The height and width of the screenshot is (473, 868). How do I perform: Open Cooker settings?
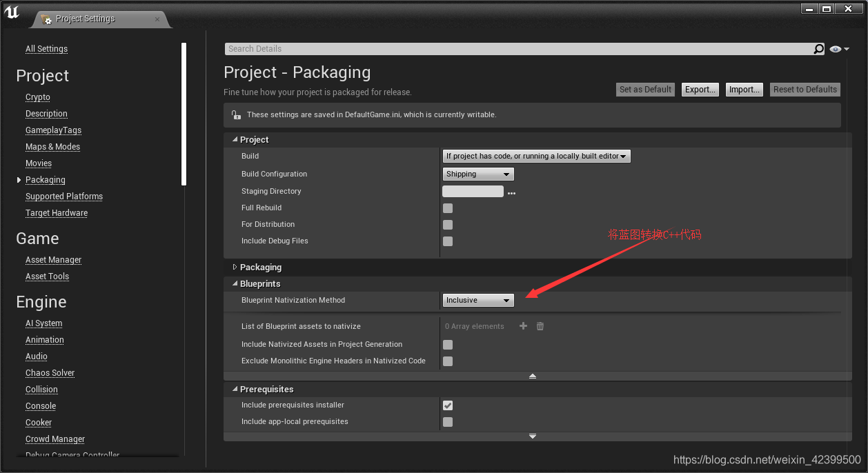(x=39, y=423)
